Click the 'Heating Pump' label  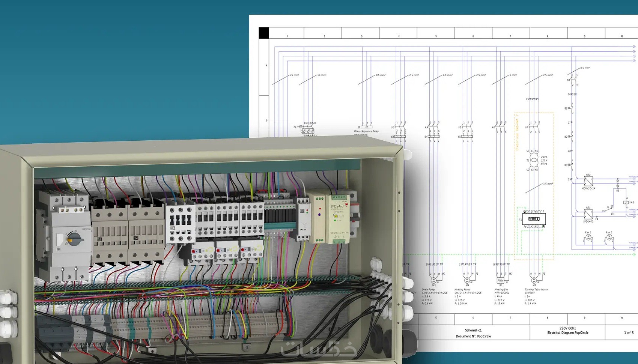coord(462,290)
